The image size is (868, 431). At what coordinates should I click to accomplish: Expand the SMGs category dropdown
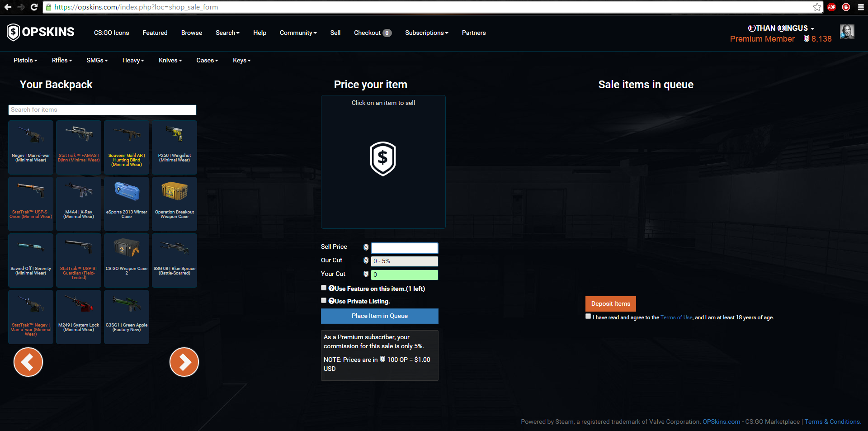coord(97,60)
